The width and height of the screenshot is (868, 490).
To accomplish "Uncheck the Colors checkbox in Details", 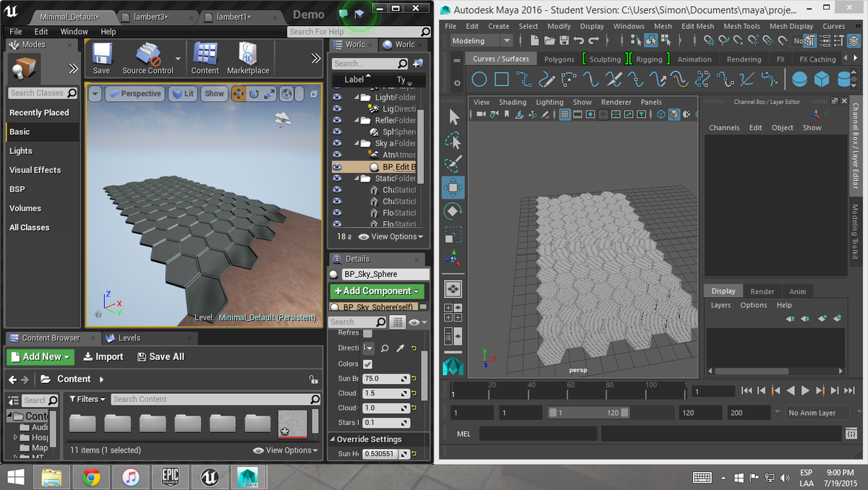I will 367,364.
